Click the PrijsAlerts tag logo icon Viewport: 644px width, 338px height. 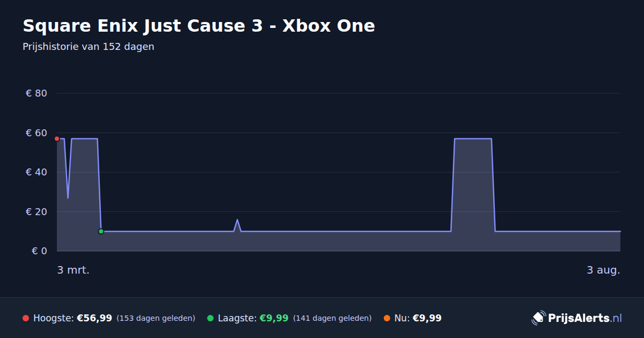tap(538, 318)
